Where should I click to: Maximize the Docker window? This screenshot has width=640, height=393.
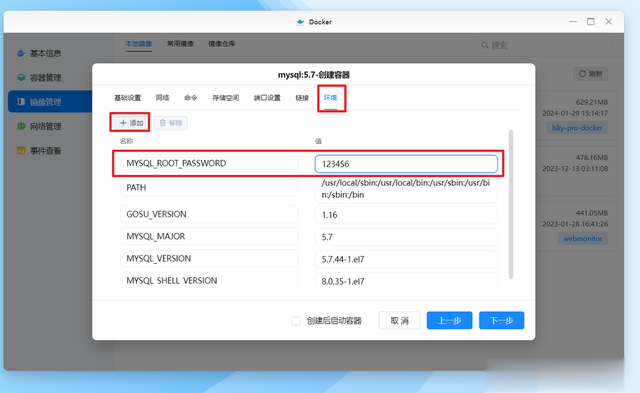tap(591, 21)
